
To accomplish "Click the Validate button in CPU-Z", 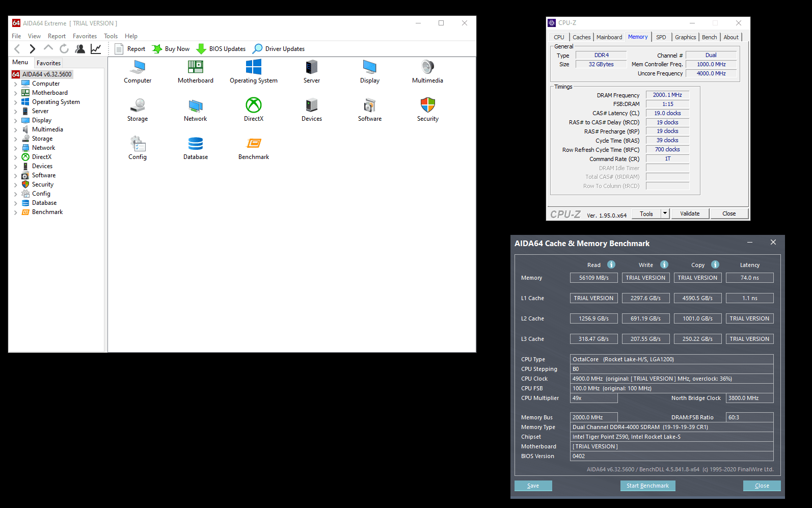I will point(690,213).
